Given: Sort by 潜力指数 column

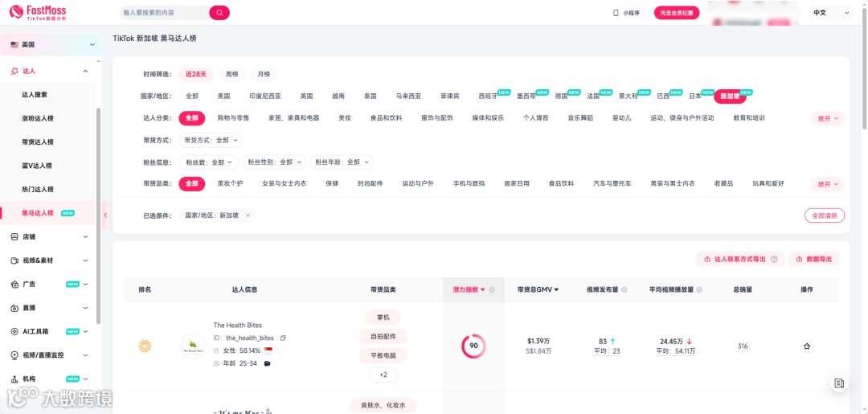Looking at the screenshot, I should coord(469,289).
